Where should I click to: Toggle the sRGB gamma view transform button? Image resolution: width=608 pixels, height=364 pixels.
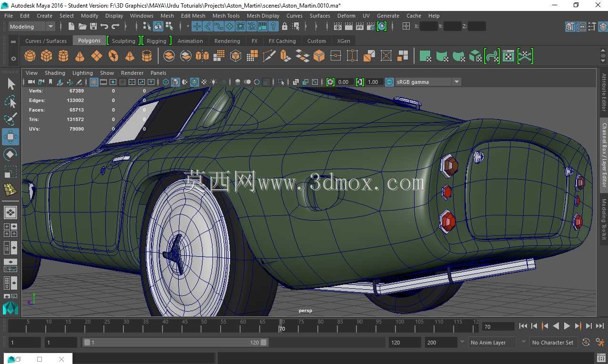tap(389, 82)
